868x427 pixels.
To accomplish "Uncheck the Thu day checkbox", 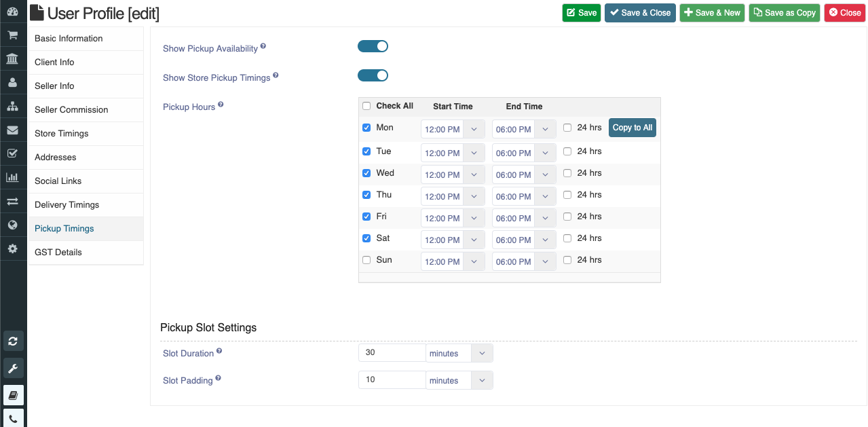I will click(x=366, y=195).
